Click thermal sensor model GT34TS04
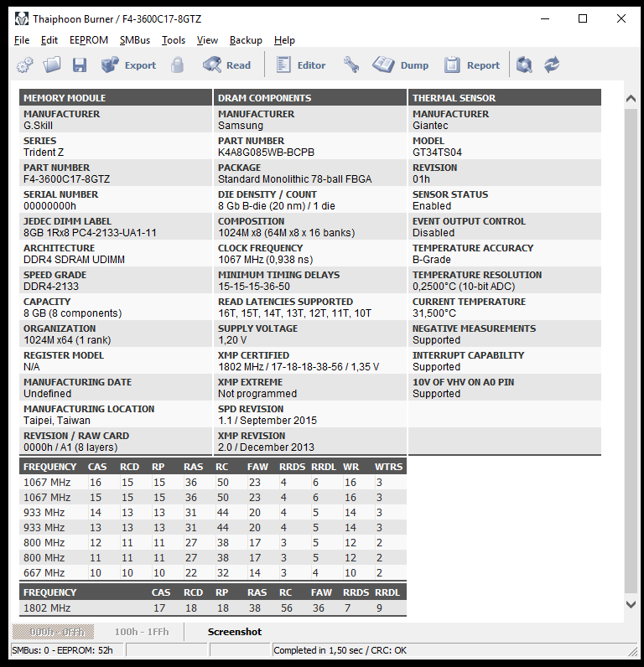The height and width of the screenshot is (667, 644). [x=437, y=153]
